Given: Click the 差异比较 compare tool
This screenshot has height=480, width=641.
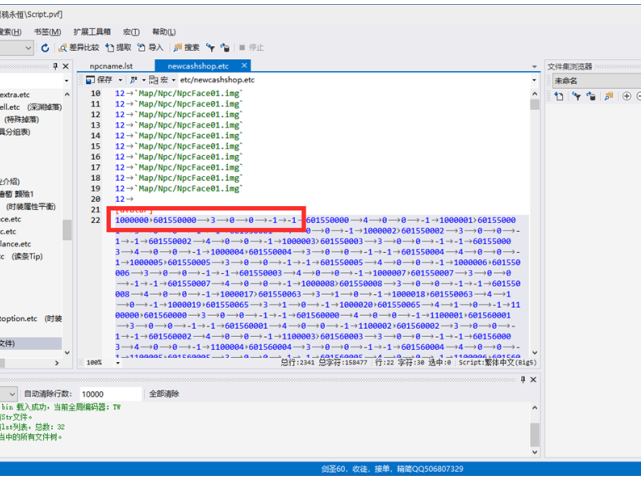Looking at the screenshot, I should (x=77, y=47).
